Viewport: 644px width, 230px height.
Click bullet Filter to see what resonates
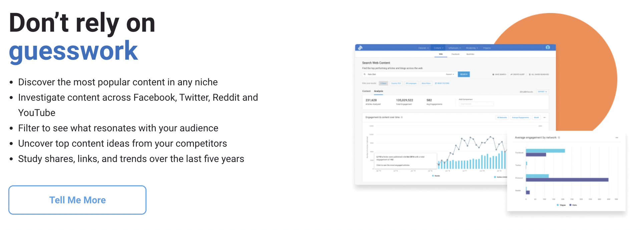point(118,128)
